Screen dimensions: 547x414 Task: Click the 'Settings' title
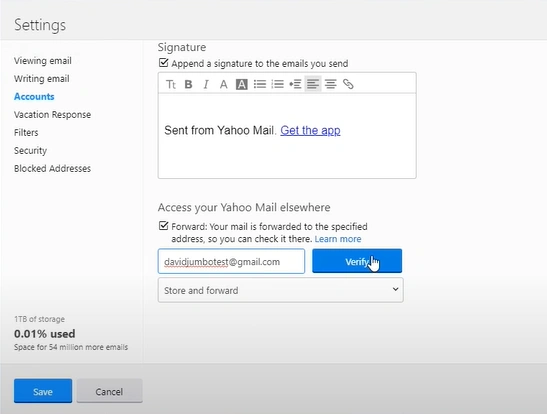click(x=40, y=25)
